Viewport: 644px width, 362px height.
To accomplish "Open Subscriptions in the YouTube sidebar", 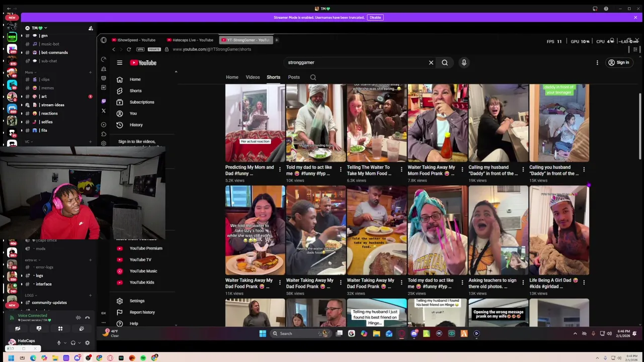I will click(x=142, y=102).
